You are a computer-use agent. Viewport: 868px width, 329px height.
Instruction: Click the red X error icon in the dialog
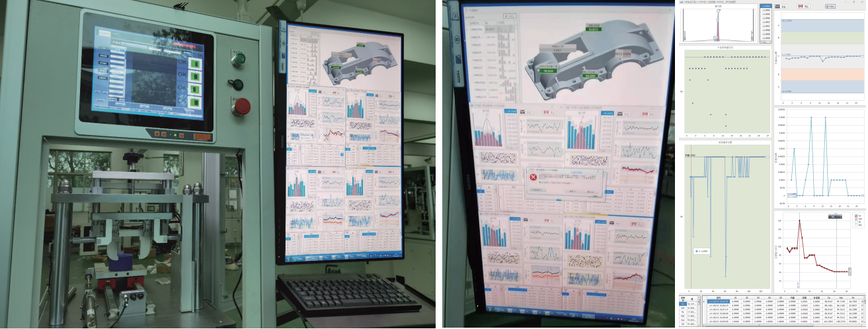[534, 178]
